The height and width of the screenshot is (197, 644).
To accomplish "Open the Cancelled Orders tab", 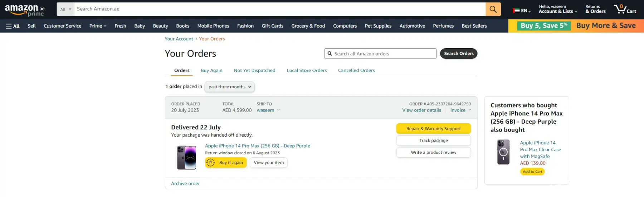I will 356,70.
